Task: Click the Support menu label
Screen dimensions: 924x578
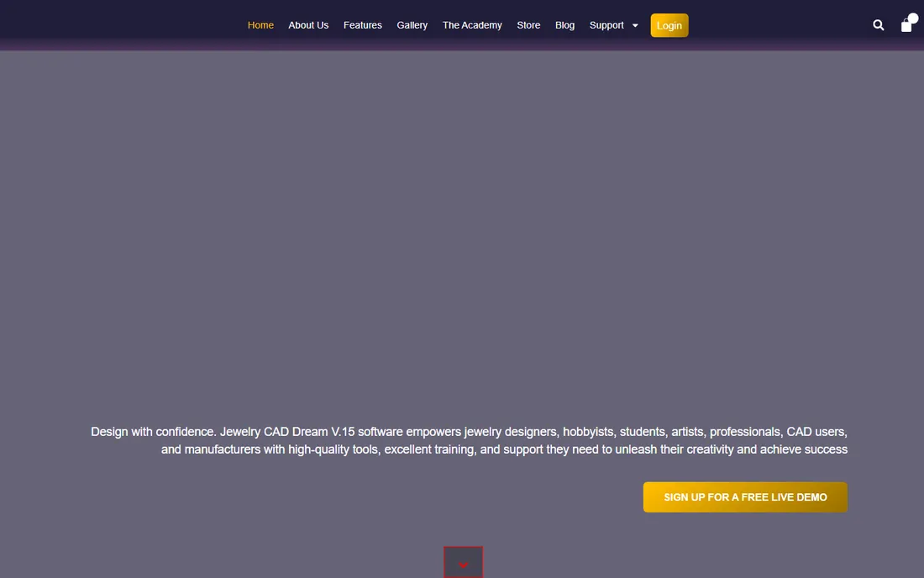Action: (x=606, y=25)
